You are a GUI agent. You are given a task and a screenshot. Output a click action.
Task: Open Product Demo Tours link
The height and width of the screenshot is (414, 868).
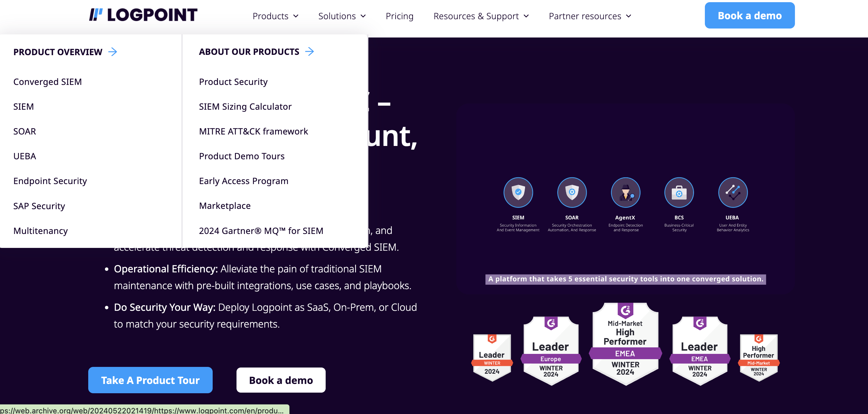pyautogui.click(x=241, y=156)
